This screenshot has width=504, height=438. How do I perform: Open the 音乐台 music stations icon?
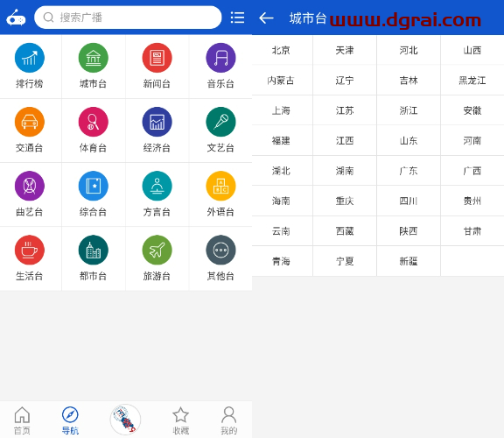[220, 58]
